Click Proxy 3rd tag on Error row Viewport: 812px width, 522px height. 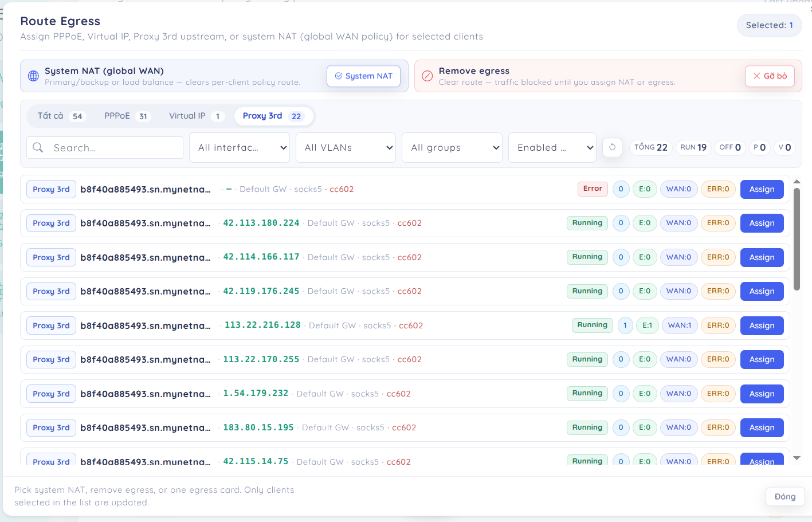(x=51, y=189)
